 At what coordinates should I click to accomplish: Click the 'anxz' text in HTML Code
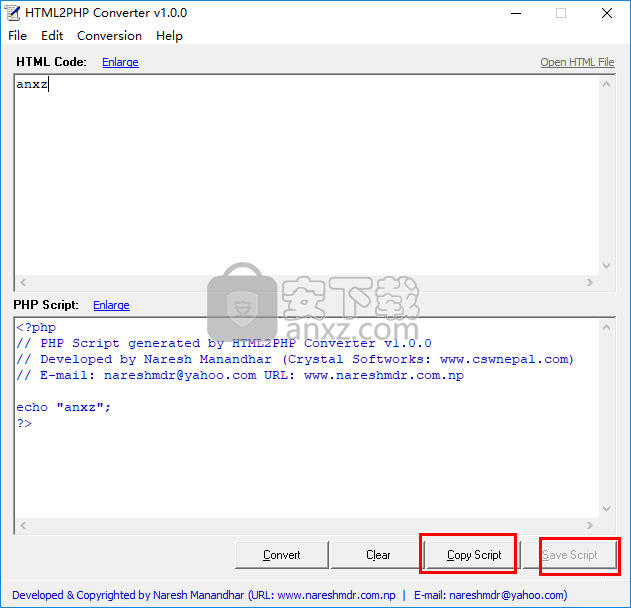pos(32,84)
